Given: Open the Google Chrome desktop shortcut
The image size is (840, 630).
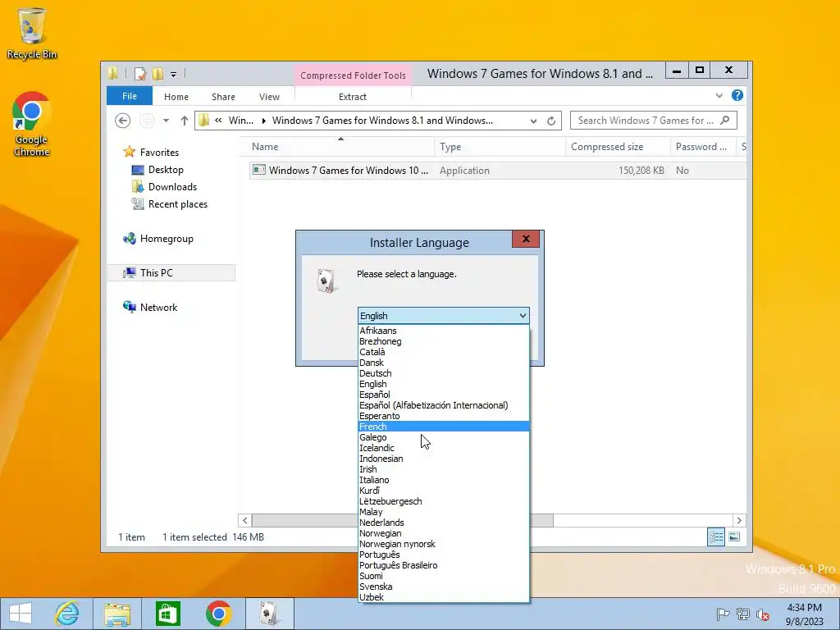Looking at the screenshot, I should tap(32, 123).
